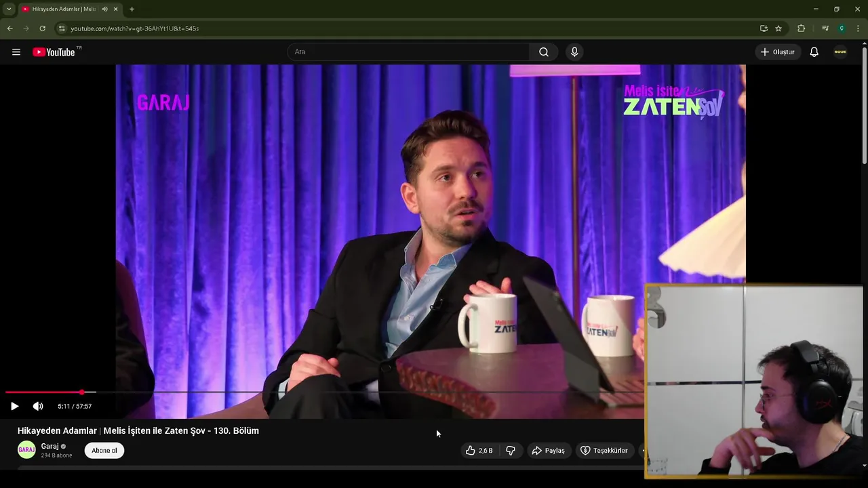This screenshot has height=488, width=868.
Task: Seek using the red progress bar
Action: [x=43, y=392]
